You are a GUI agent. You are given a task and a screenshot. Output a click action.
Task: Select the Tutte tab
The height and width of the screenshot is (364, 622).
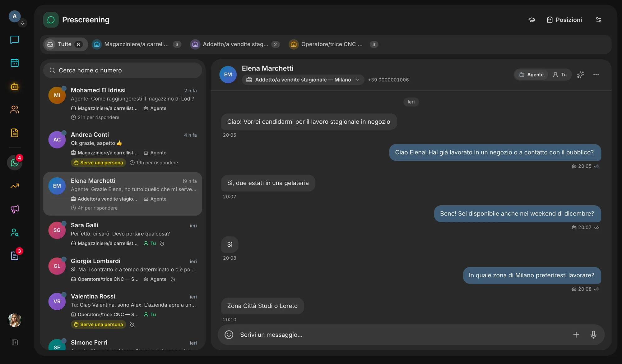tap(65, 44)
